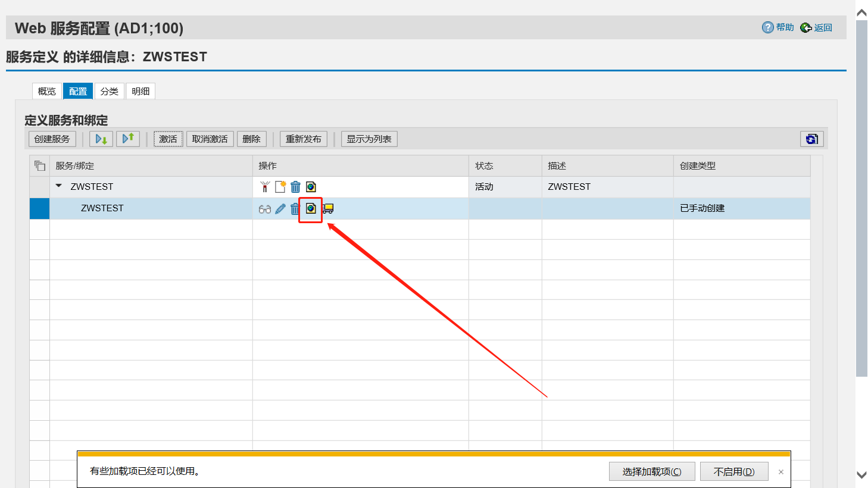The width and height of the screenshot is (868, 488).
Task: Expand all rows with the green down arrow
Action: click(101, 138)
